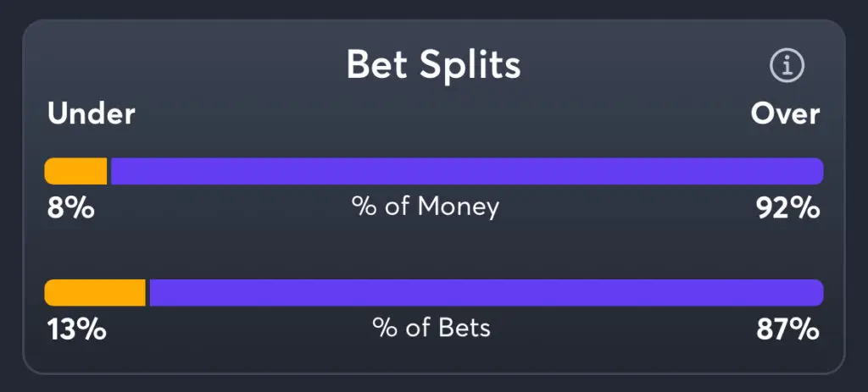Click the 8% money value
The width and height of the screenshot is (868, 392).
(70, 207)
